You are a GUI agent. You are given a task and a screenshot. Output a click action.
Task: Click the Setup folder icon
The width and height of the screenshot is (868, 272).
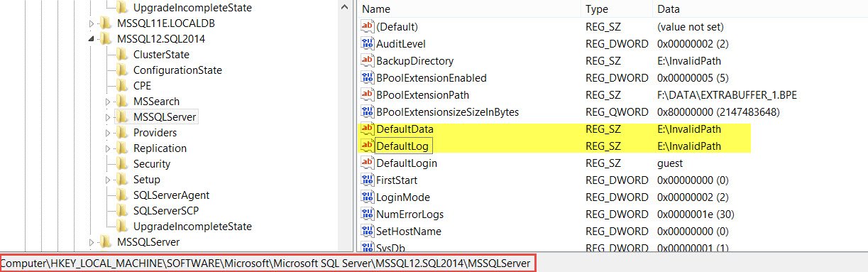pyautogui.click(x=121, y=180)
